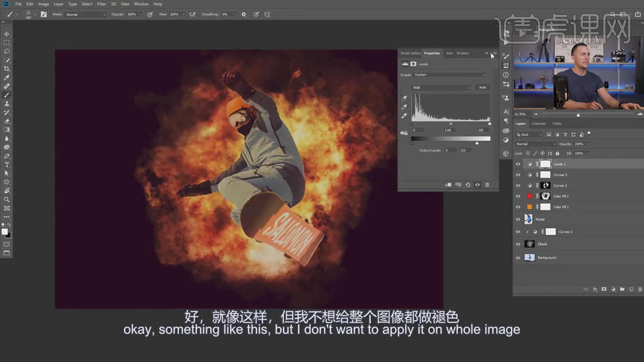This screenshot has width=644, height=362.
Task: Select the Hand tool
Action: [x=7, y=191]
